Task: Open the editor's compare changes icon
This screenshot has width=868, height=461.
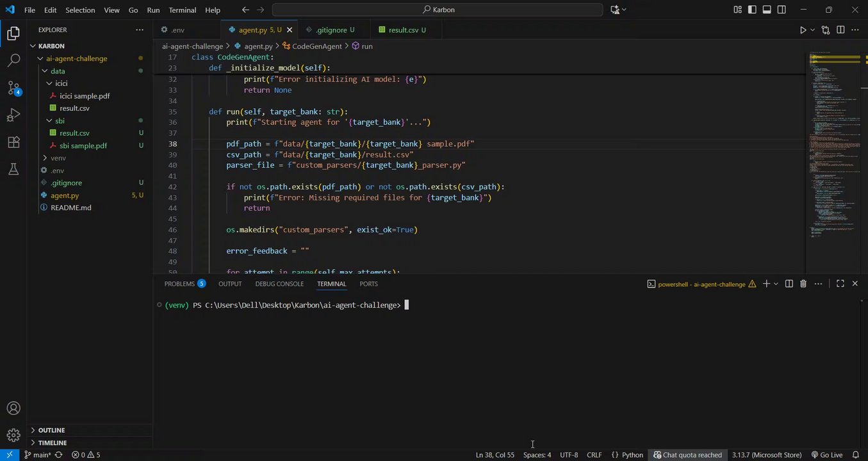Action: (x=826, y=30)
